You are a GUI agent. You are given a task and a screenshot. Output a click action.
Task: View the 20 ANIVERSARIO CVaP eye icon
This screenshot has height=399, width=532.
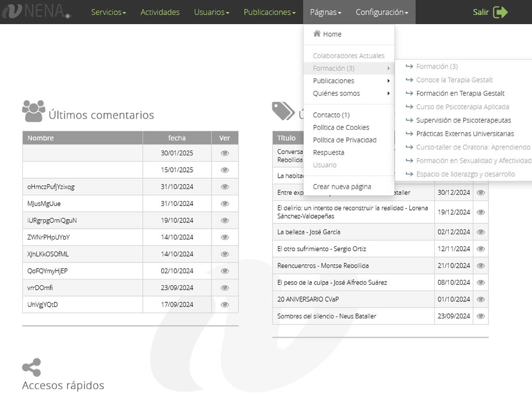click(x=481, y=299)
